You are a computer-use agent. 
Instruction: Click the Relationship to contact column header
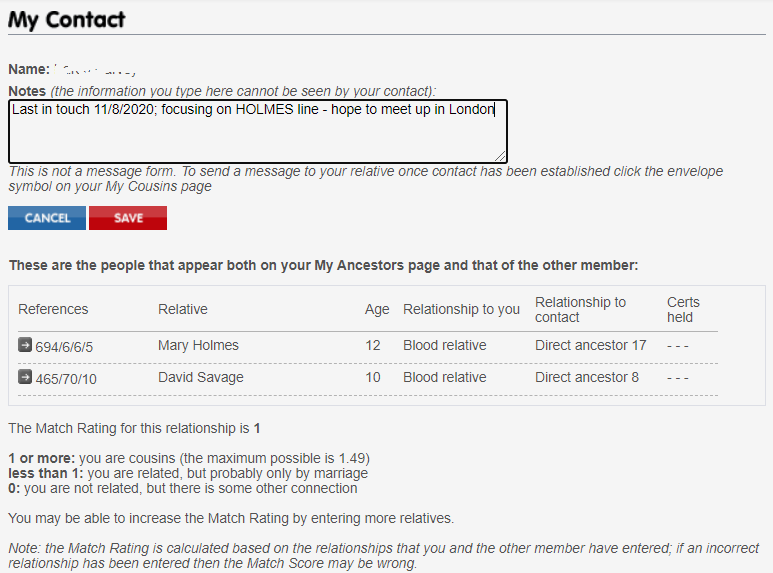coord(581,310)
